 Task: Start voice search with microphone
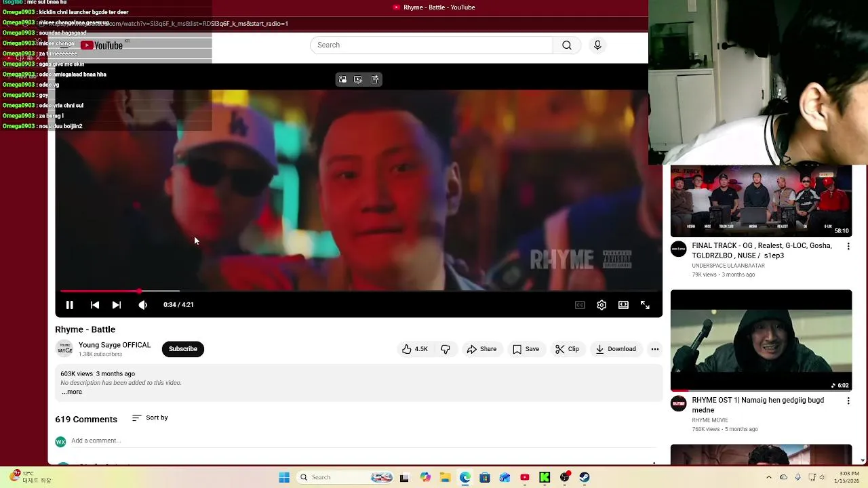(597, 45)
